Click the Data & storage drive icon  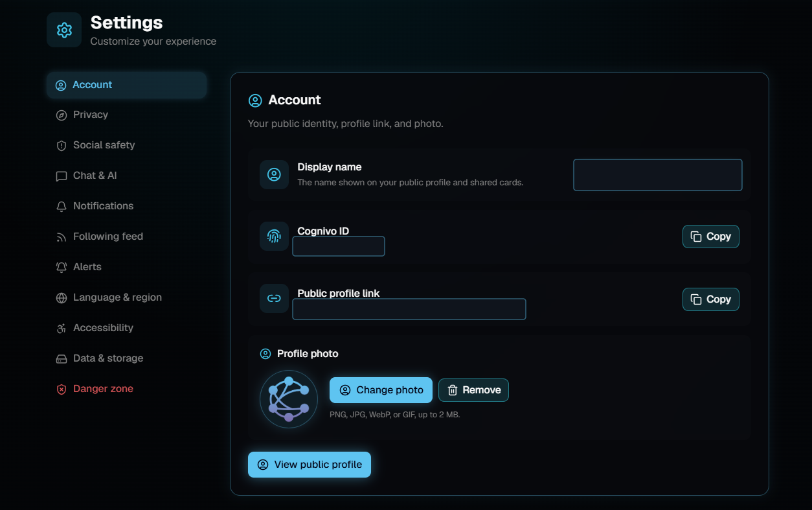(x=62, y=359)
